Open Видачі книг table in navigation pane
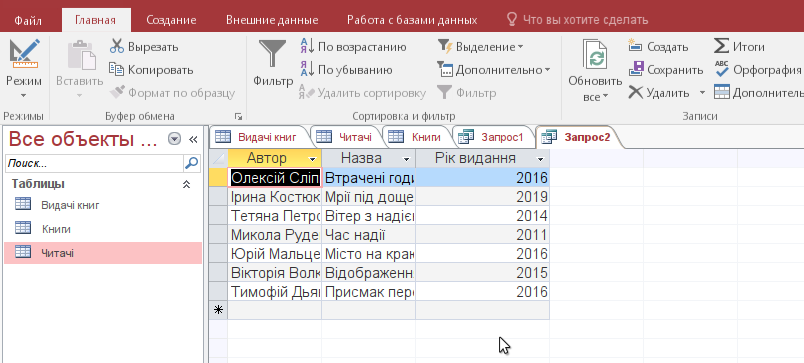 pyautogui.click(x=103, y=206)
